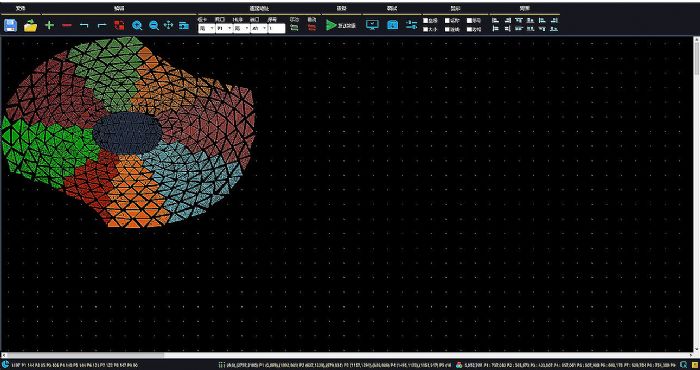Screen dimensions: 700x370
Task: Click the red overlapping squares icon
Action: click(x=119, y=25)
